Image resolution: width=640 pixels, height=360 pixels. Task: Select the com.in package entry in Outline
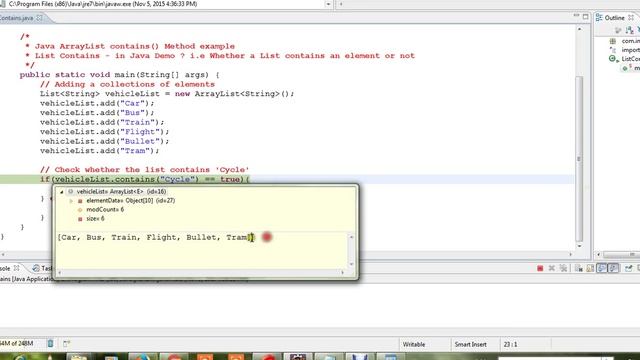click(630, 41)
